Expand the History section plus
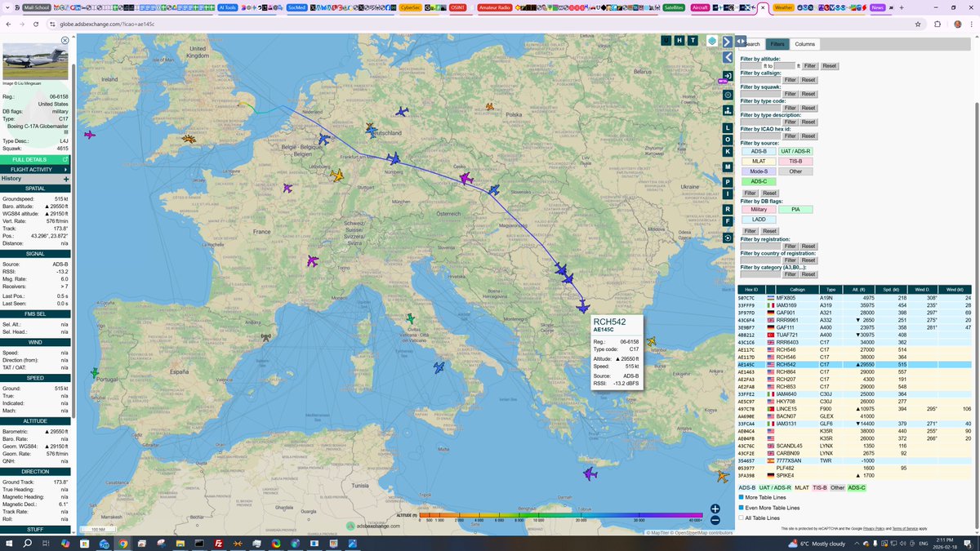The image size is (980, 551). click(66, 179)
